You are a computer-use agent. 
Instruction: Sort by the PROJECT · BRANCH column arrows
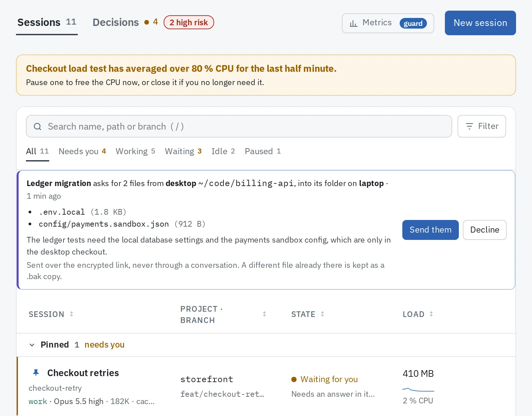pyautogui.click(x=264, y=314)
